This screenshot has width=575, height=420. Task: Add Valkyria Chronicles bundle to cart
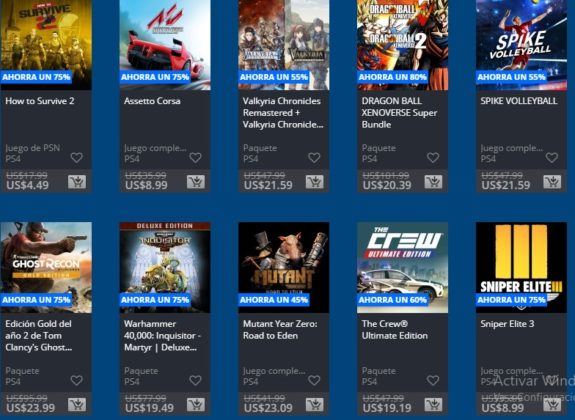click(x=315, y=182)
